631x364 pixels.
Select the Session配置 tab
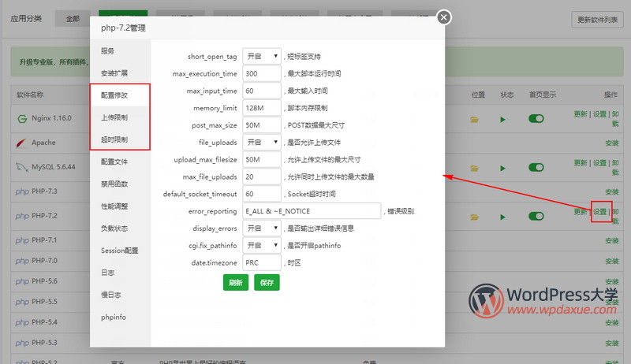pos(120,251)
